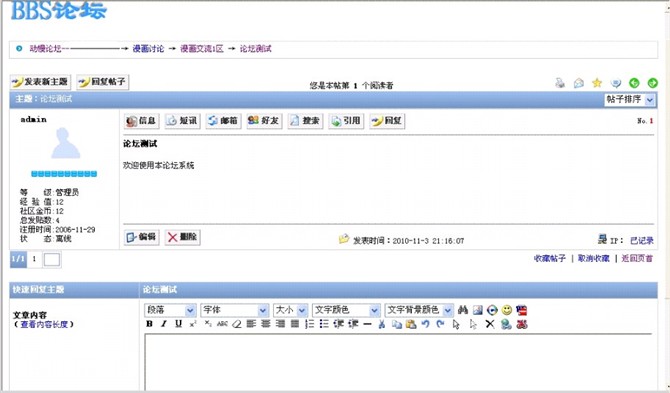Open the 段落 paragraph dropdown
The image size is (670, 393).
coord(170,310)
